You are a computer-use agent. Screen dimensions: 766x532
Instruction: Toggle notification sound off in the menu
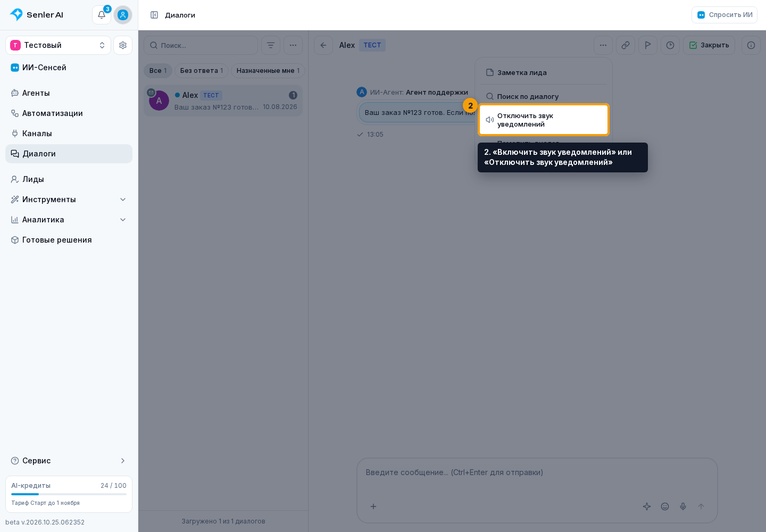tap(544, 120)
